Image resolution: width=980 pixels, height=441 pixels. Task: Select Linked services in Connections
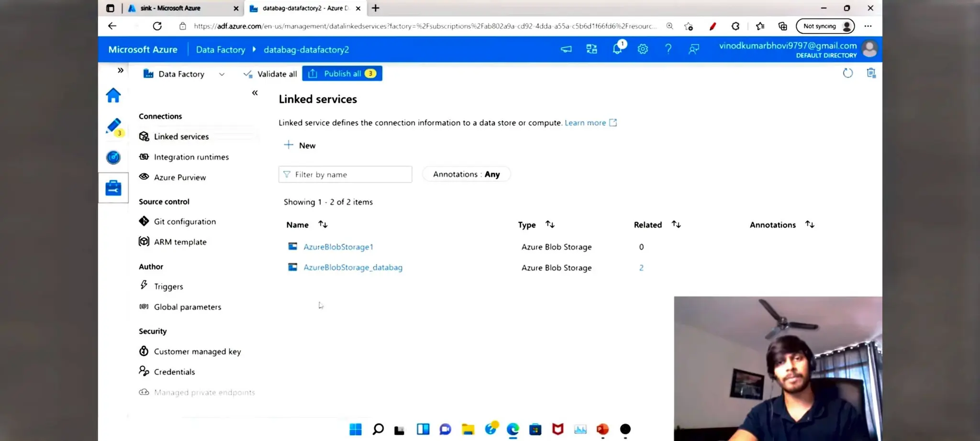coord(181,137)
